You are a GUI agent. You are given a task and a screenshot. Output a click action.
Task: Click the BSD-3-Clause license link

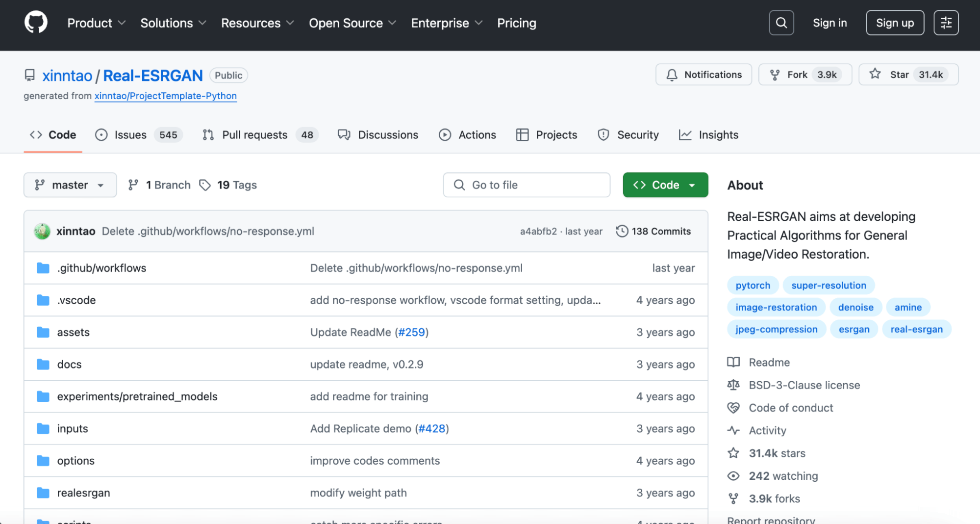click(x=804, y=385)
